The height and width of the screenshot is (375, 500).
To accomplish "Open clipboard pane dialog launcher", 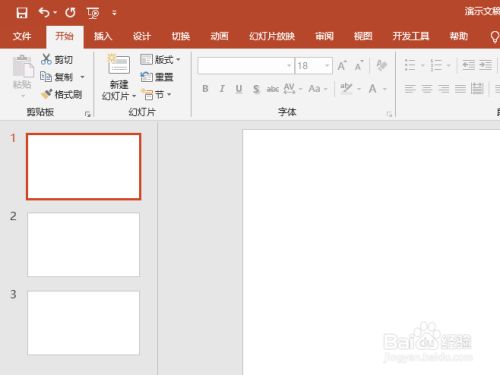I will [x=88, y=114].
